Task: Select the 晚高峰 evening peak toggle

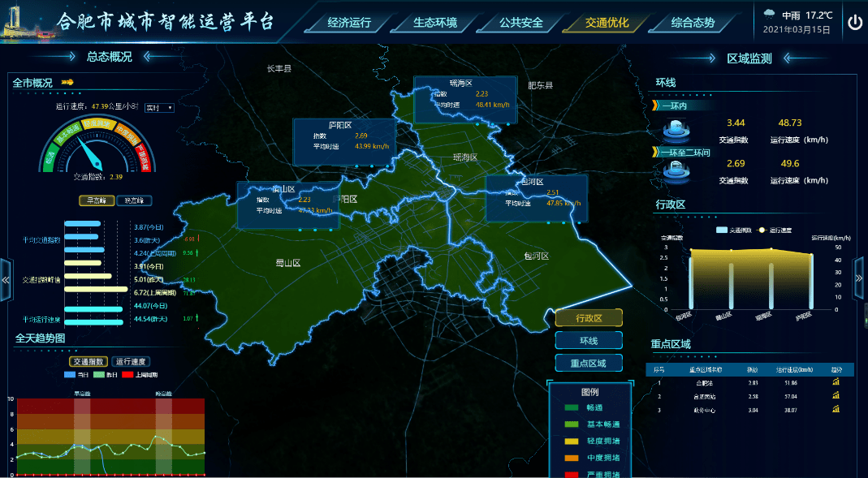Action: [x=134, y=200]
